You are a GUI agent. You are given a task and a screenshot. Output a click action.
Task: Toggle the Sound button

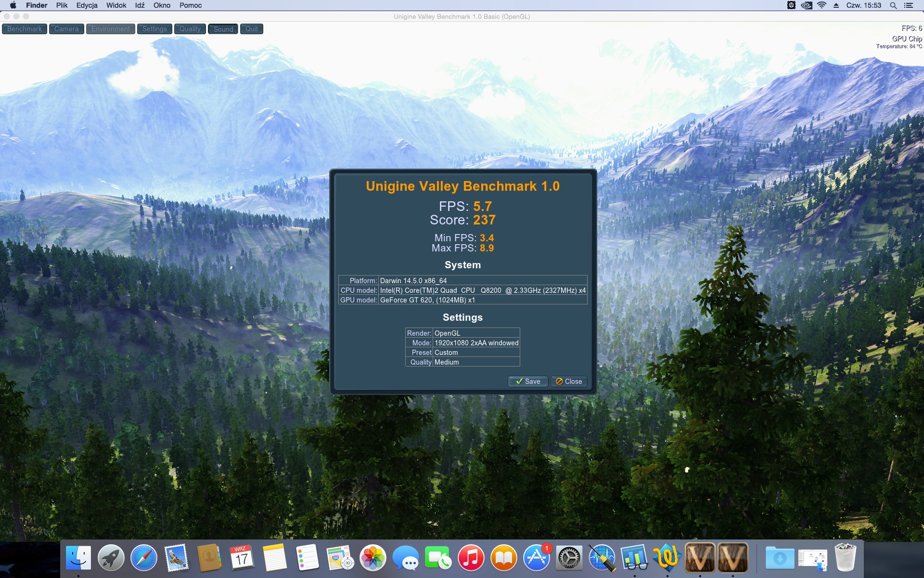(x=223, y=29)
